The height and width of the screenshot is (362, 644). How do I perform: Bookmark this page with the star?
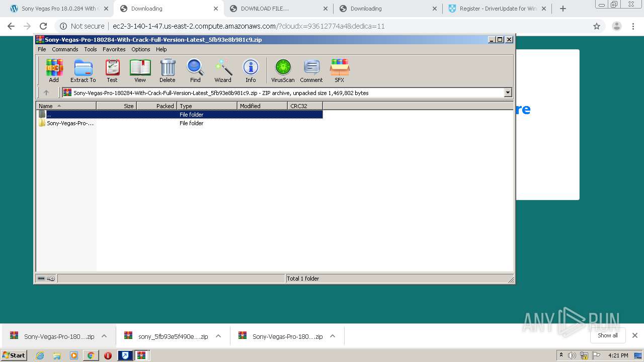tap(597, 26)
